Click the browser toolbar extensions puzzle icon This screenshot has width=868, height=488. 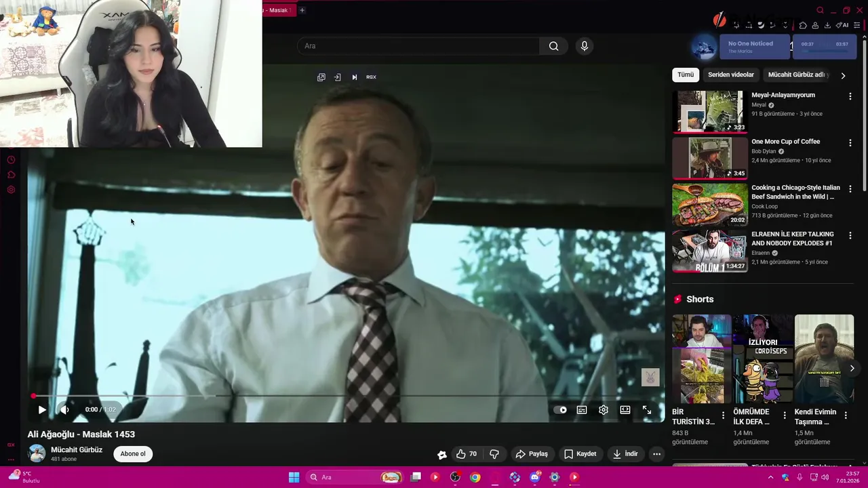pos(803,25)
